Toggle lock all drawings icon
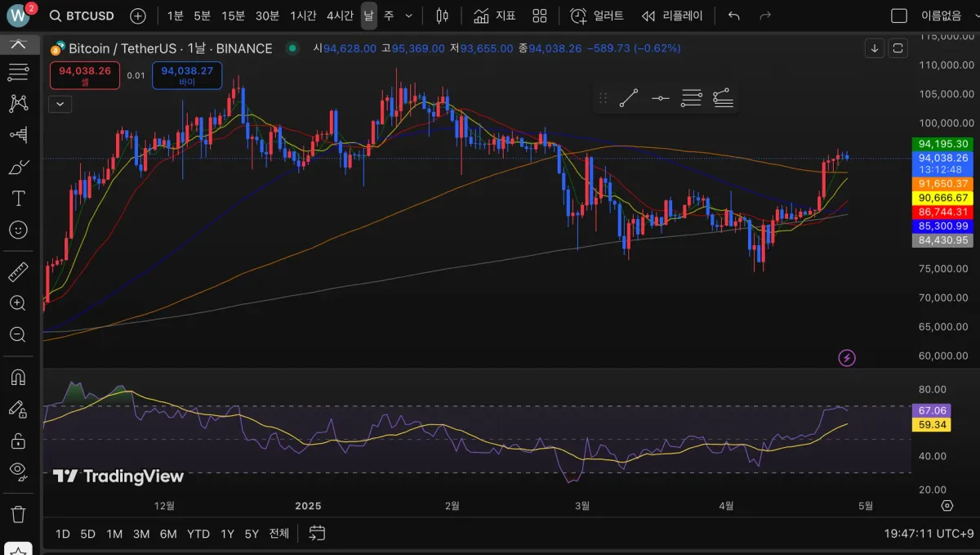980x555 pixels. click(x=18, y=441)
